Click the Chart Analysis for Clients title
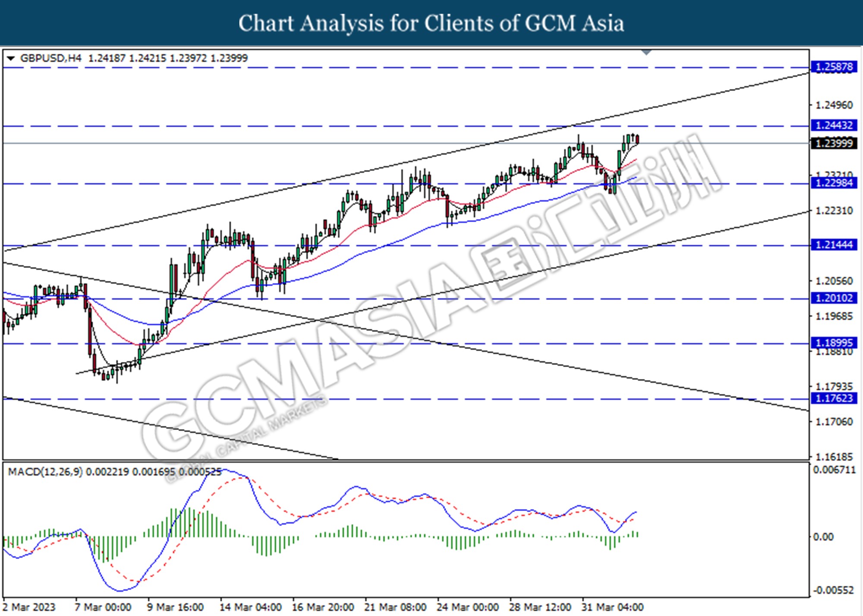Image resolution: width=863 pixels, height=616 pixels. 431,23
